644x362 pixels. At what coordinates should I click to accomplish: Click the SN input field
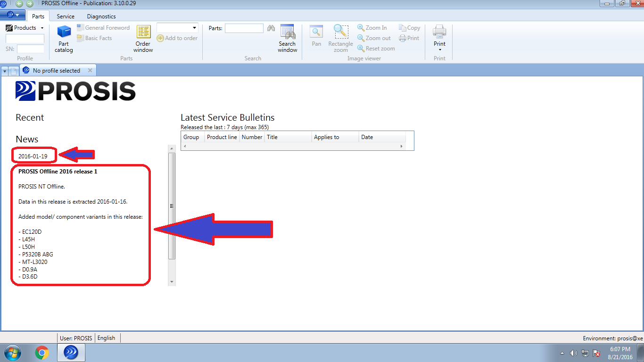[x=30, y=49]
